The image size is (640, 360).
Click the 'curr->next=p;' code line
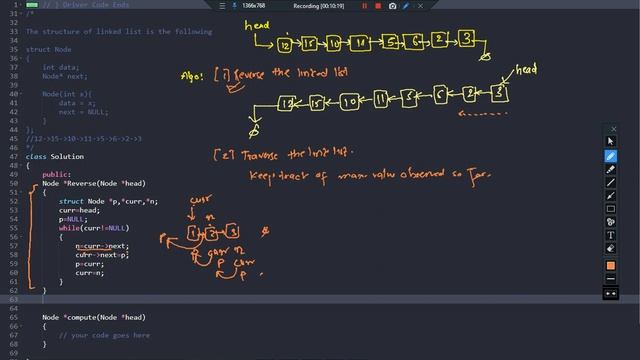click(x=102, y=255)
